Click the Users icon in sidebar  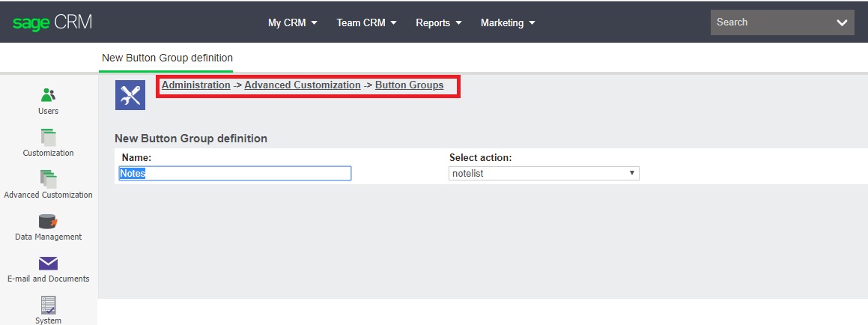coord(48,95)
